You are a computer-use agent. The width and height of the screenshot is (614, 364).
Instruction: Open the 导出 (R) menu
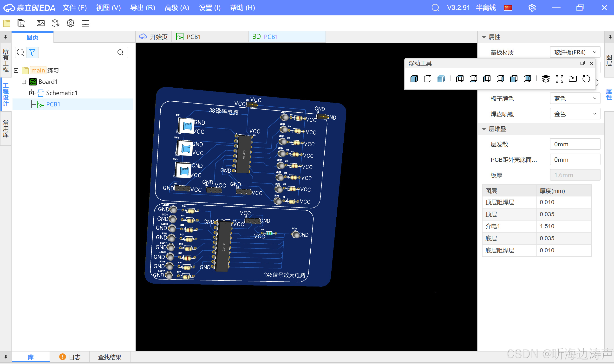pyautogui.click(x=143, y=8)
